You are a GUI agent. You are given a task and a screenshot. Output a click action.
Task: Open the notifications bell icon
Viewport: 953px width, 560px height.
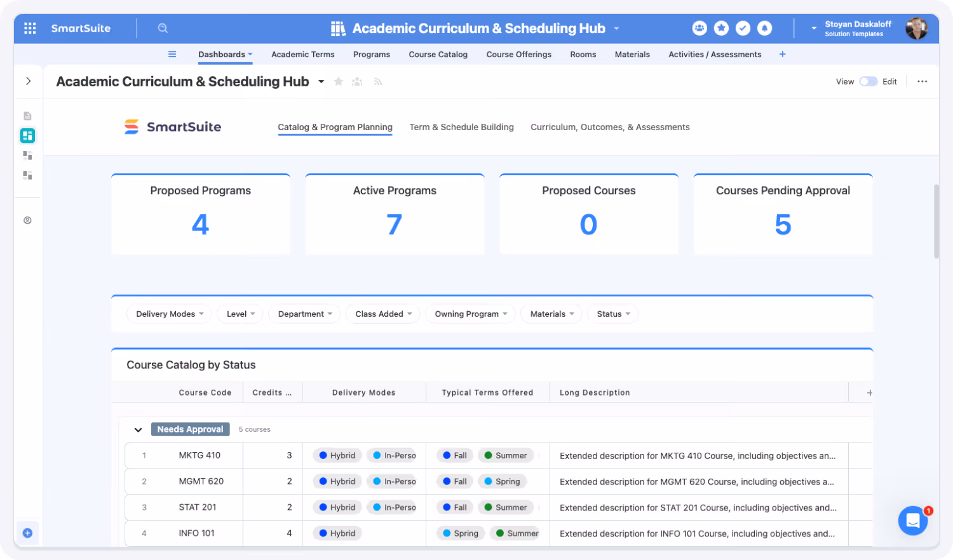[x=765, y=28]
